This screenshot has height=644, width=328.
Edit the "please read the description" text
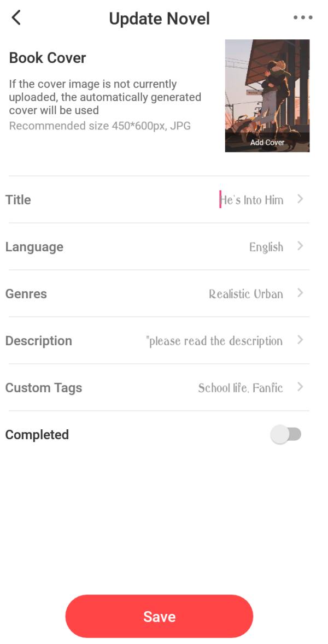tap(214, 341)
